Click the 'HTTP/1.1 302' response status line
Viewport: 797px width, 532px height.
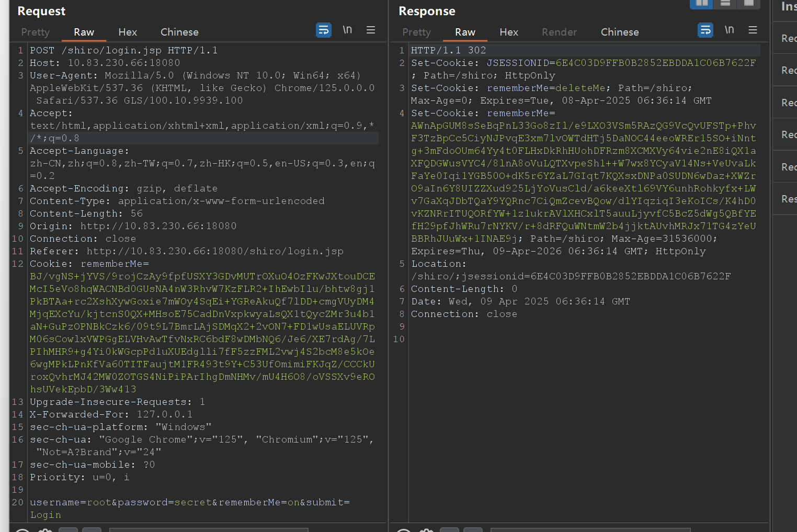click(x=449, y=50)
